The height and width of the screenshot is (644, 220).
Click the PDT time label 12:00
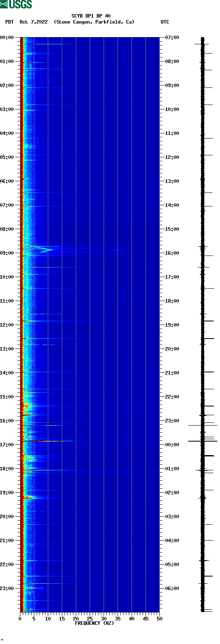coord(7,325)
